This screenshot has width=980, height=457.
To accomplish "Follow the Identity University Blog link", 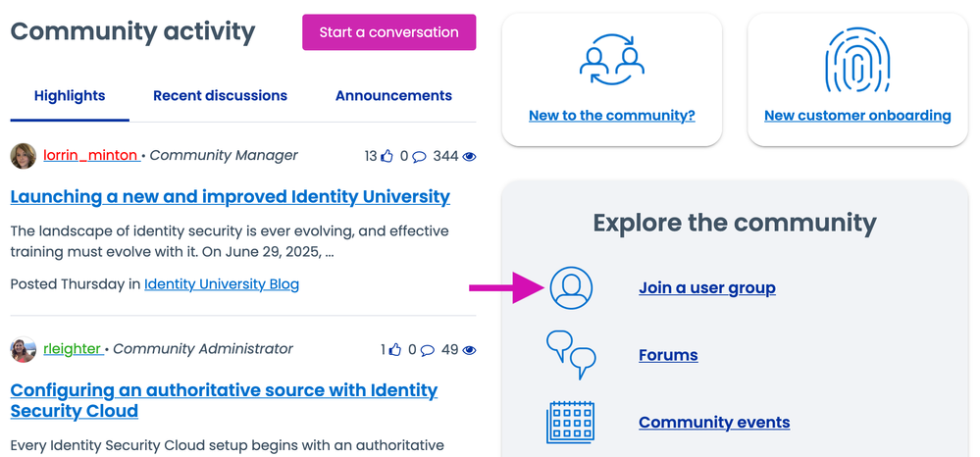I will tap(222, 284).
